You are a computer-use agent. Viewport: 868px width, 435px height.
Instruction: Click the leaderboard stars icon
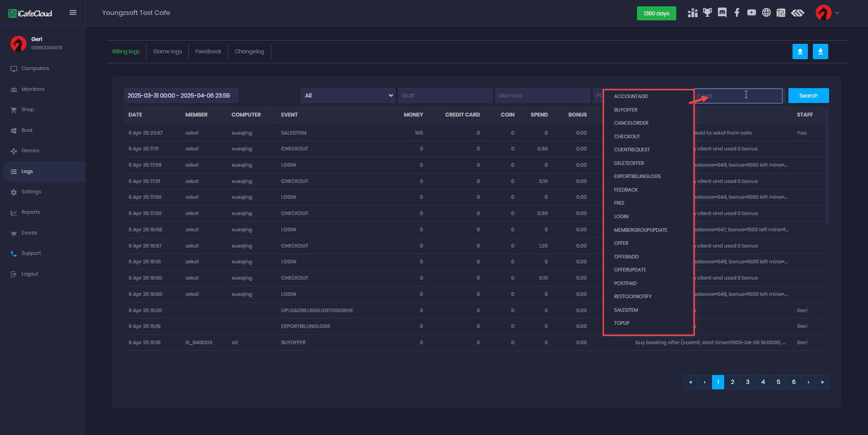pyautogui.click(x=692, y=13)
